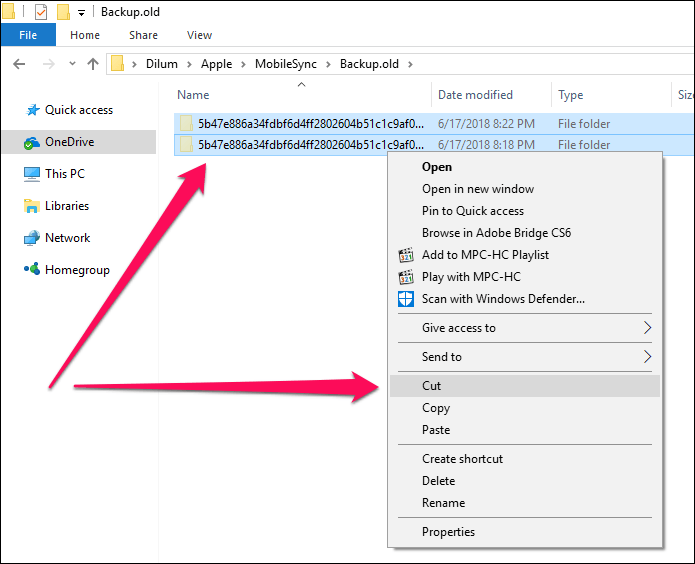Choose Add to MPC-HC Playlist
The image size is (695, 564).
point(525,255)
